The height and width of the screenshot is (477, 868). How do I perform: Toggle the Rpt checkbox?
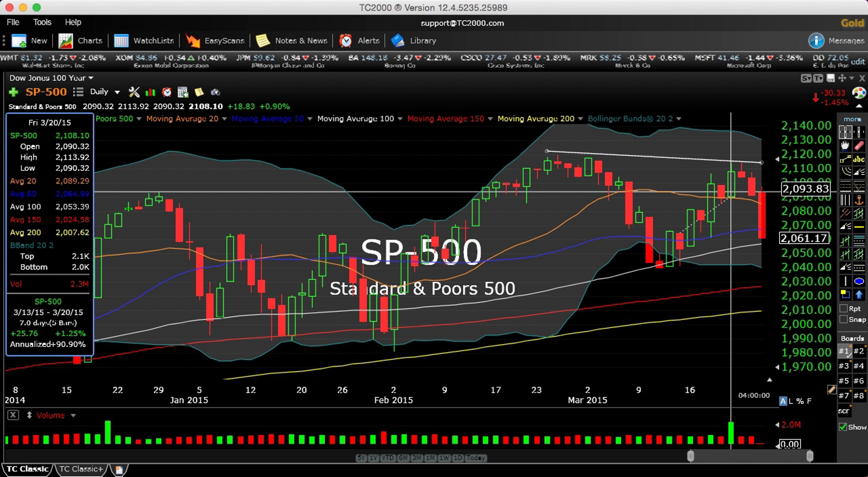pos(843,308)
